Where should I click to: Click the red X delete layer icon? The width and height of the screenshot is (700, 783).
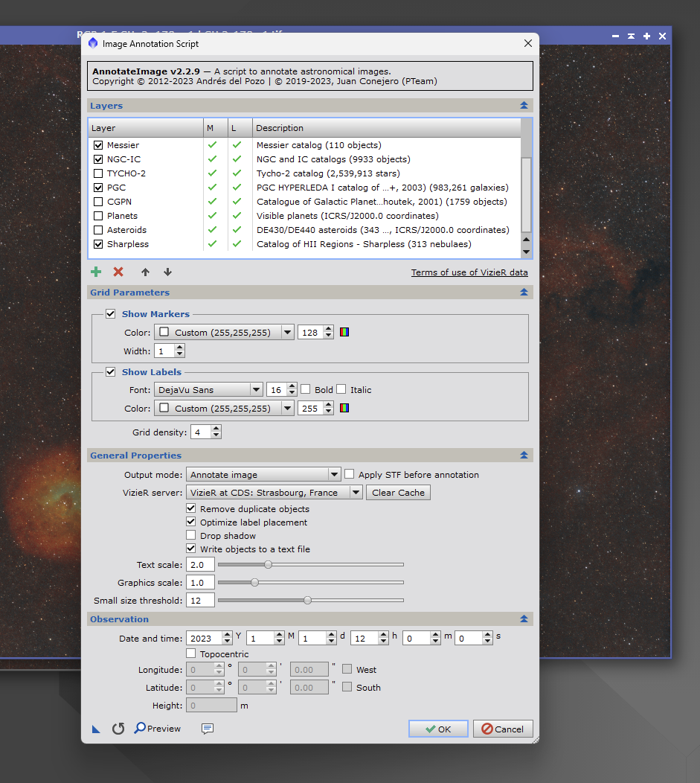coord(118,272)
